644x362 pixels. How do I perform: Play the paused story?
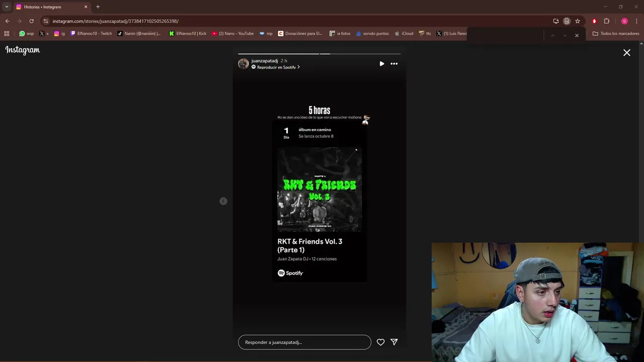(x=382, y=64)
